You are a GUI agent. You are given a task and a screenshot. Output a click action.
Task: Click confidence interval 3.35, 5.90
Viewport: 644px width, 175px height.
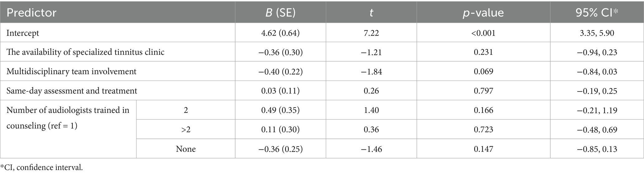point(597,33)
